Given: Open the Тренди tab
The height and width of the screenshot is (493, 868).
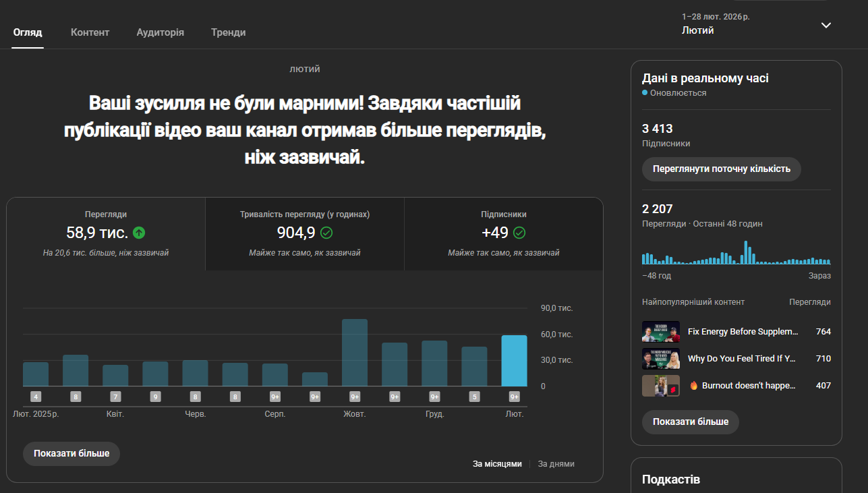Looking at the screenshot, I should [x=228, y=32].
